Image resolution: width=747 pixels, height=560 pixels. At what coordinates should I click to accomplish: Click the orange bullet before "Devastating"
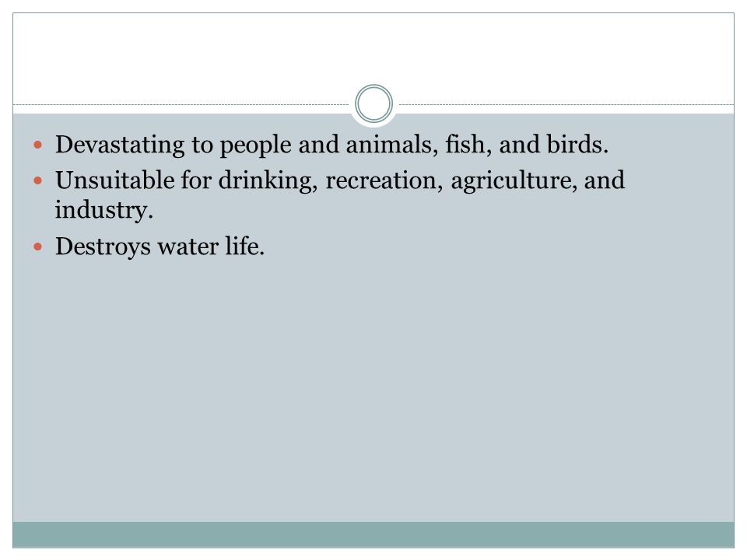pos(38,145)
